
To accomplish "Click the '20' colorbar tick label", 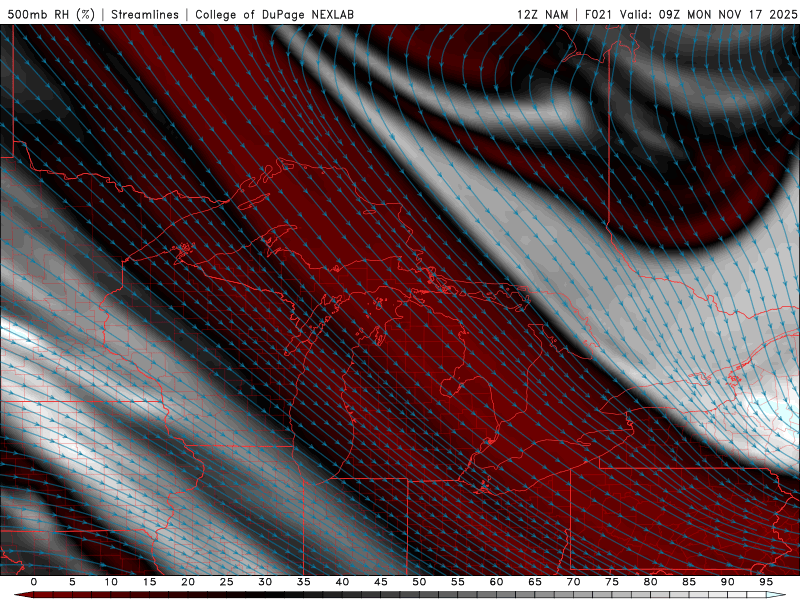I will tap(188, 582).
